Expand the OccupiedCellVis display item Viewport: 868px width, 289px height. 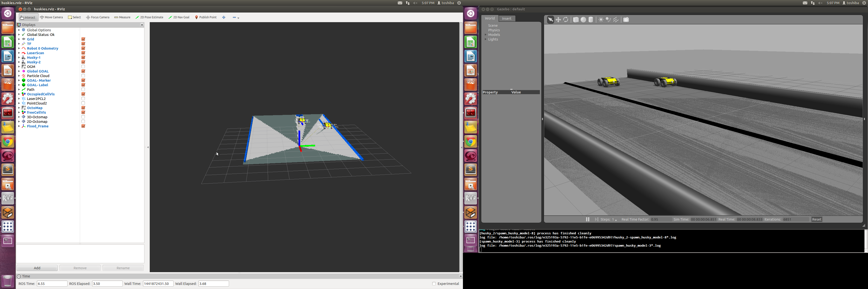tap(19, 94)
